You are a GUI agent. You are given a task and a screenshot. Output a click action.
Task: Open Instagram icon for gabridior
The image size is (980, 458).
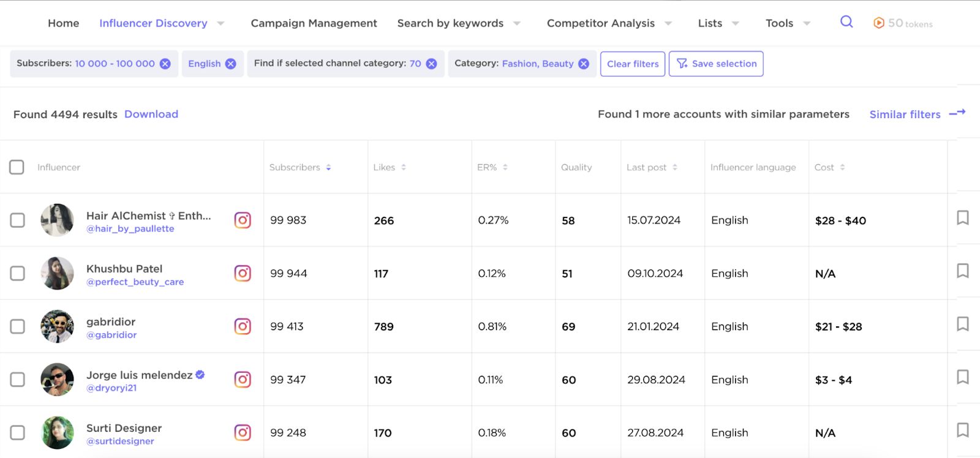243,326
